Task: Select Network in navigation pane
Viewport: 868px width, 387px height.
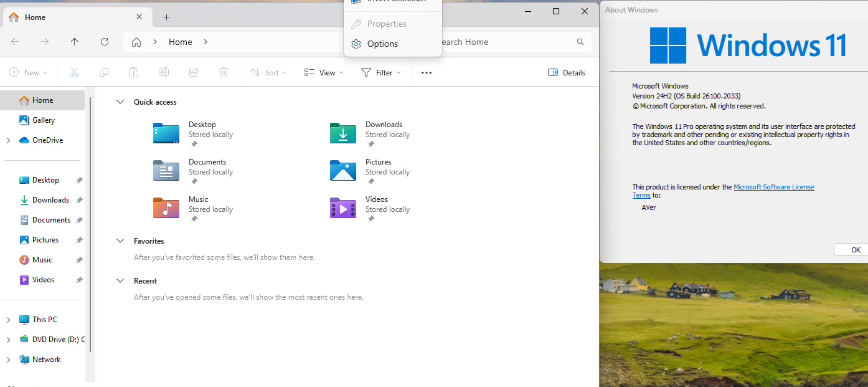Action: (x=43, y=360)
